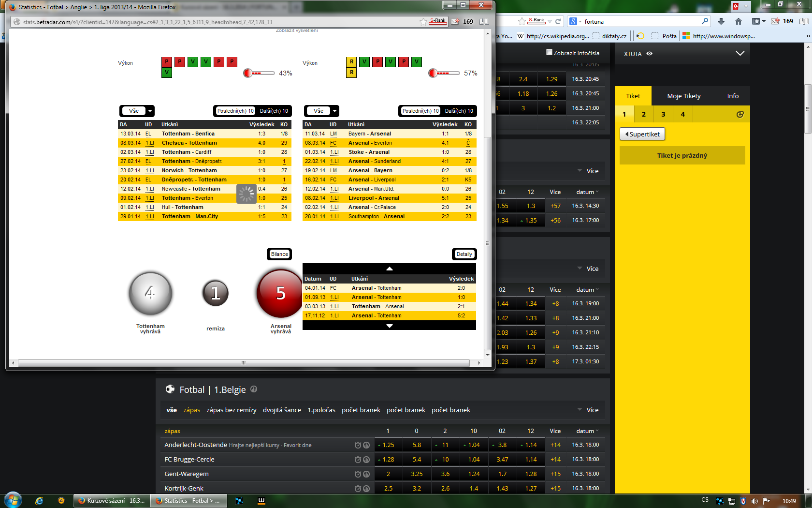812x508 pixels.
Task: Click fortuna search input field
Action: click(x=641, y=21)
